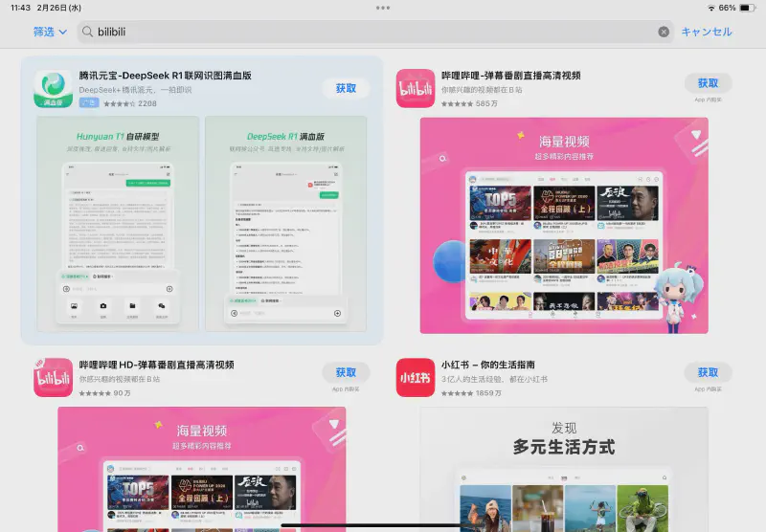Tap the Xiaohongshu red app icon
The height and width of the screenshot is (532, 766).
click(416, 377)
